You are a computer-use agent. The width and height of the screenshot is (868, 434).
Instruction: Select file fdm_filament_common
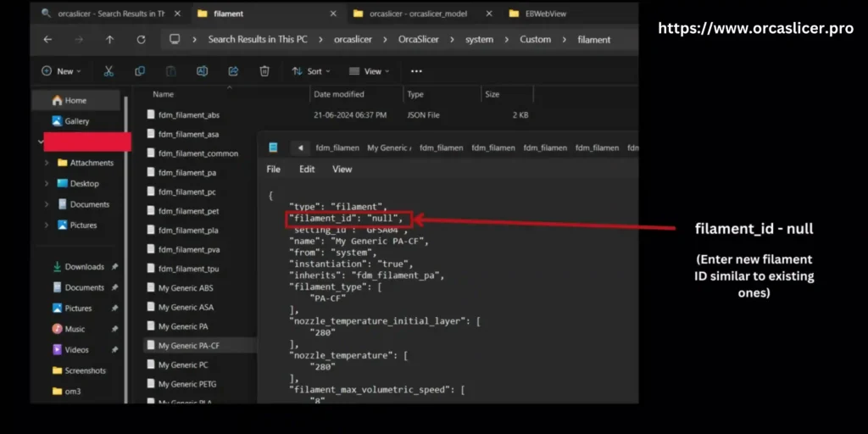198,153
